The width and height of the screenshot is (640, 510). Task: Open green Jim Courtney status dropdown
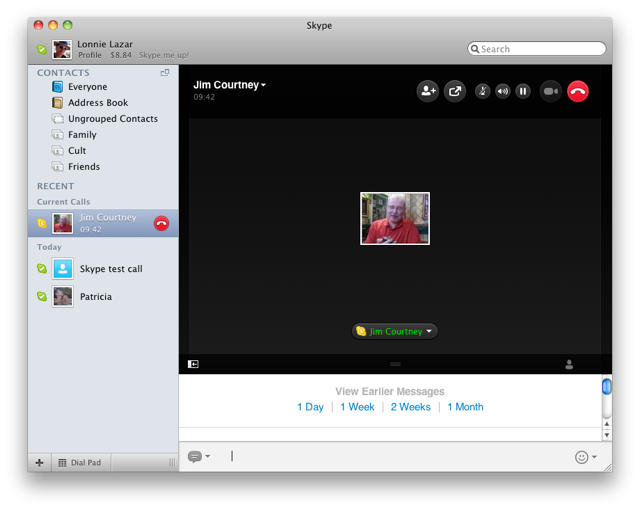pos(395,331)
